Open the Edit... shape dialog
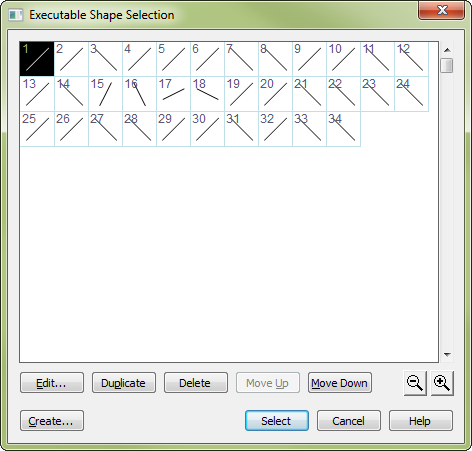The width and height of the screenshot is (472, 451). pos(52,383)
